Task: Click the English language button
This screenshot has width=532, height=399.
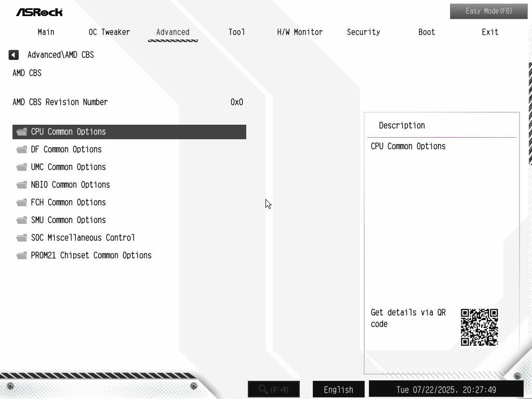Action: coord(339,389)
